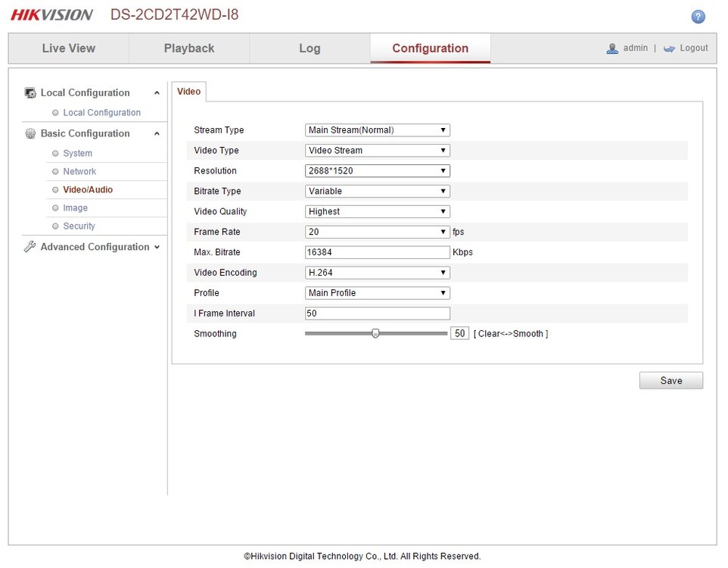Expand the Advanced Configuration section
The height and width of the screenshot is (568, 728).
point(157,247)
